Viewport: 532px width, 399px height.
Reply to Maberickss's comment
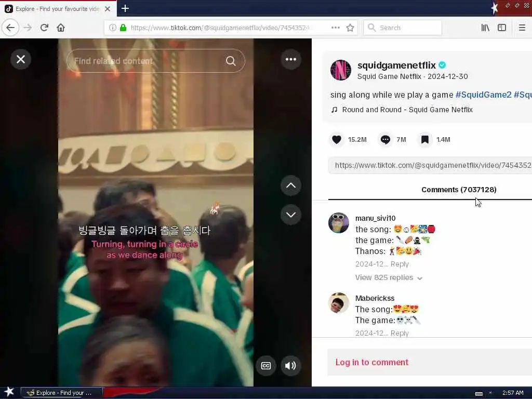click(400, 333)
